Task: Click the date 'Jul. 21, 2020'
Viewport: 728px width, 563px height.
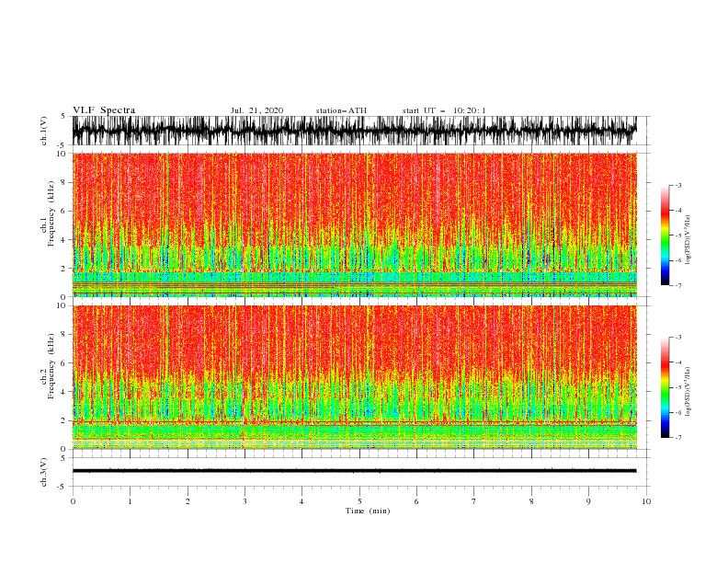Action: [x=256, y=110]
